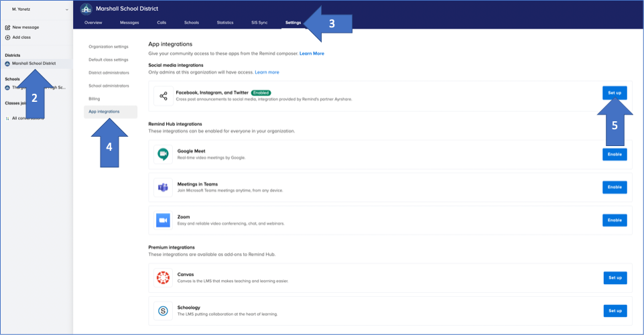
Task: Select Marshall School District in the sidebar
Action: click(34, 64)
